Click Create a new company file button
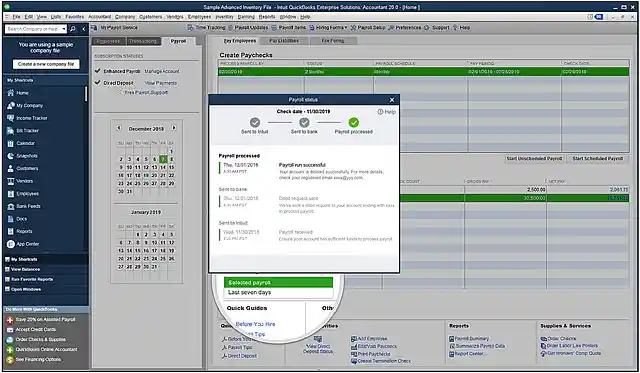Screen dimensions: 640x373 (46, 64)
